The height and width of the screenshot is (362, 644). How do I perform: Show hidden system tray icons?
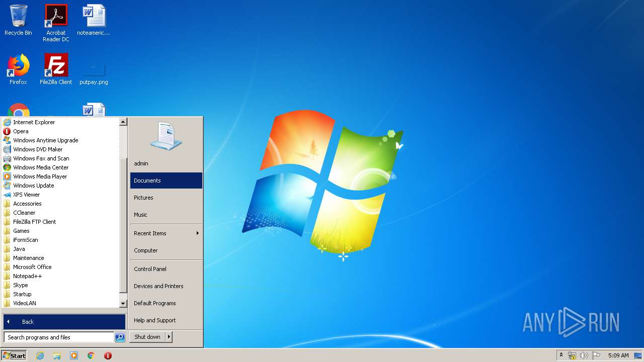561,355
